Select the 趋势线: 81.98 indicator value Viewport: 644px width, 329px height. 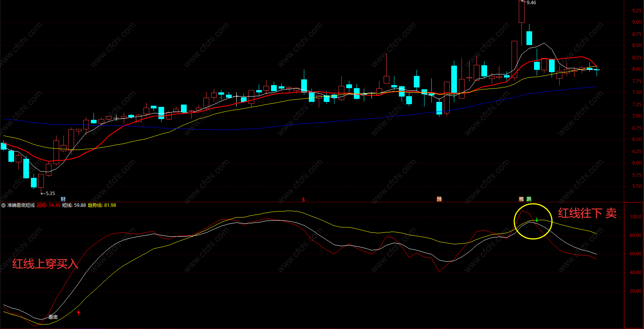pos(102,205)
